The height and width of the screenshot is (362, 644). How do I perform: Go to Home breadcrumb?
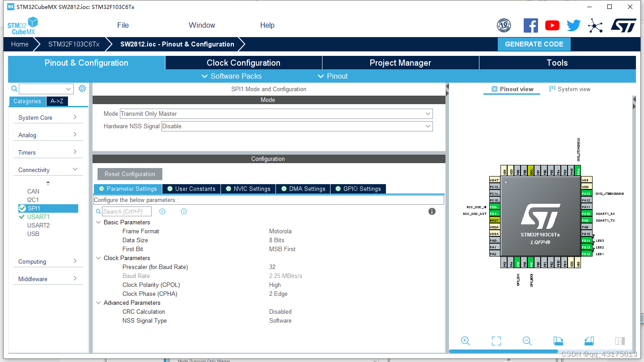pyautogui.click(x=20, y=44)
